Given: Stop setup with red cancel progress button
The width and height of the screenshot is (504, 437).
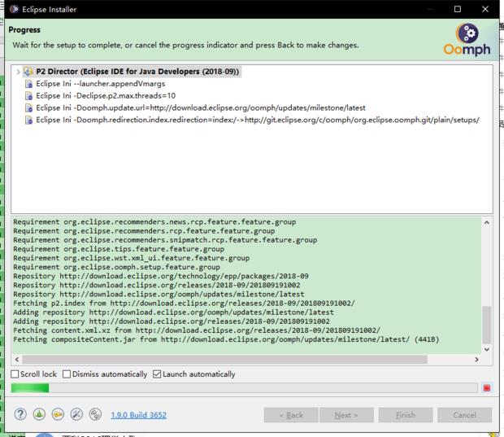Looking at the screenshot, I should pos(486,388).
